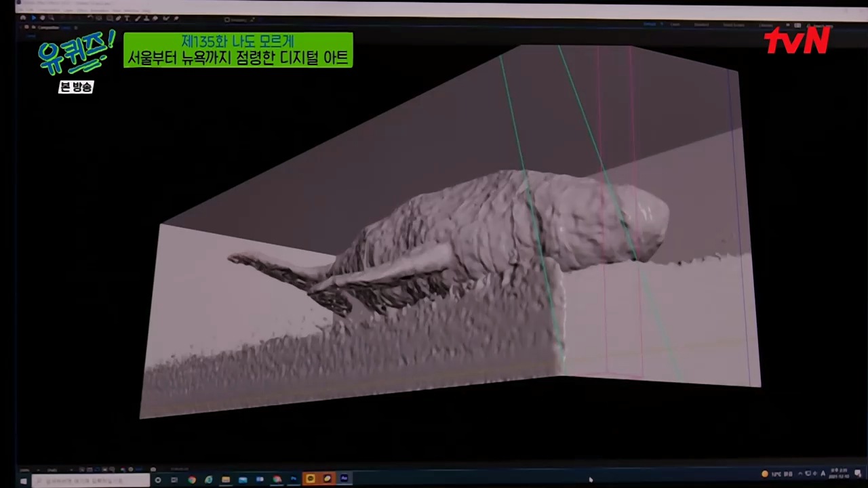The image size is (868, 488).
Task: Switch to the Composition viewer tab
Action: point(51,28)
